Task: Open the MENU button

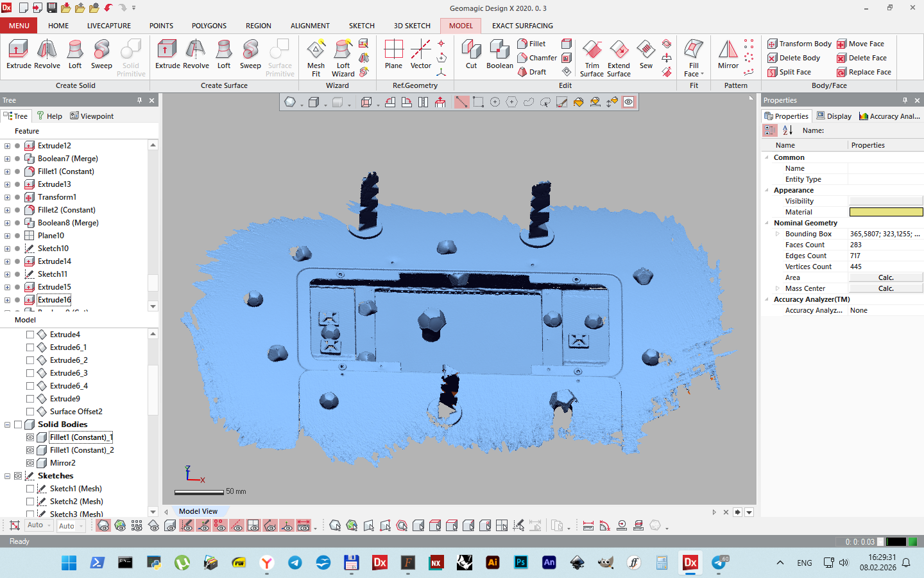Action: 19,26
